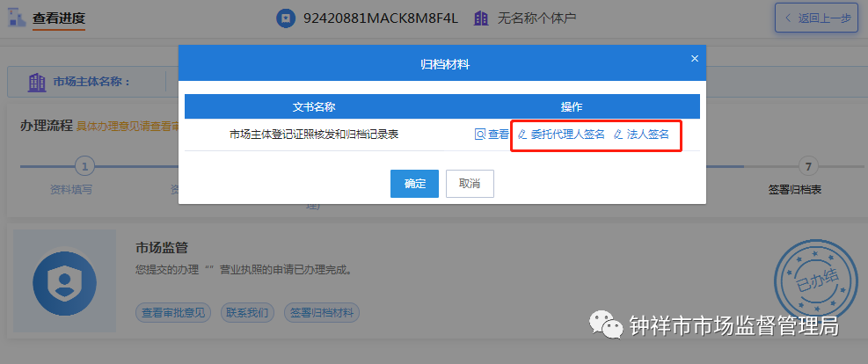Screen dimensions: 868x364
Task: Confirm with the 确定 button
Action: 414,184
